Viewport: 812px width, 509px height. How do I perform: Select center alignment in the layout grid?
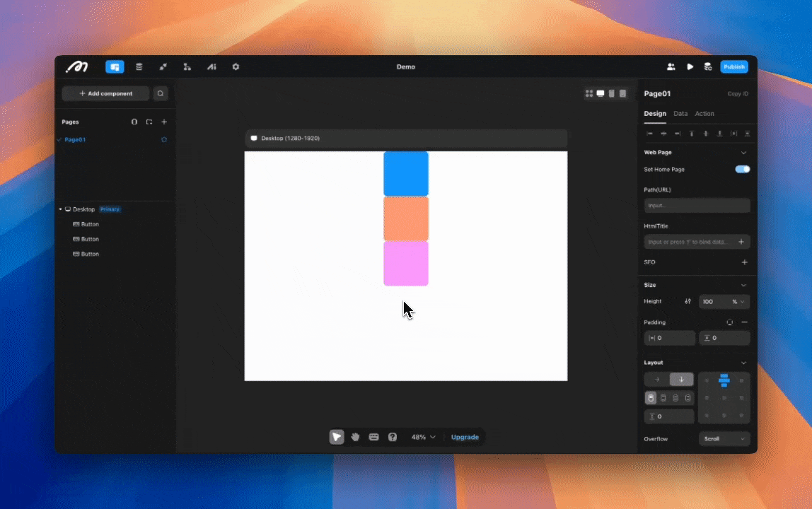tap(724, 398)
